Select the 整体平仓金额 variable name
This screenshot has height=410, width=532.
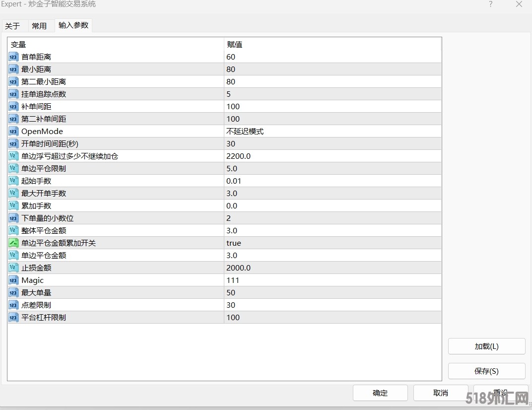[x=44, y=231]
